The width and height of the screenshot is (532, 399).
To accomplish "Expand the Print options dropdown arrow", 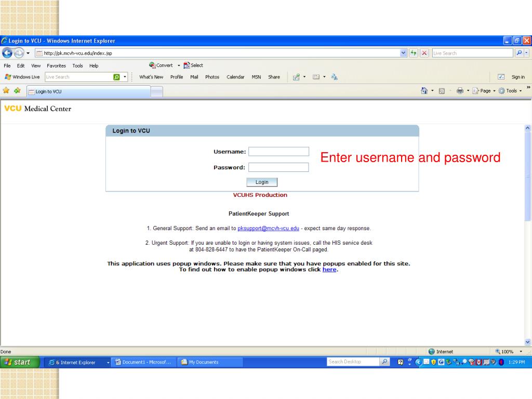I will click(x=468, y=90).
